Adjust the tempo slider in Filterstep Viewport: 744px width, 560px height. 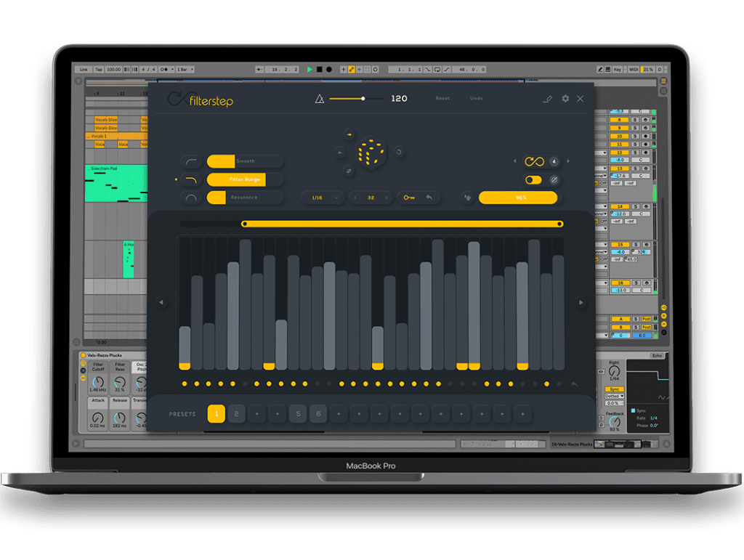(357, 99)
